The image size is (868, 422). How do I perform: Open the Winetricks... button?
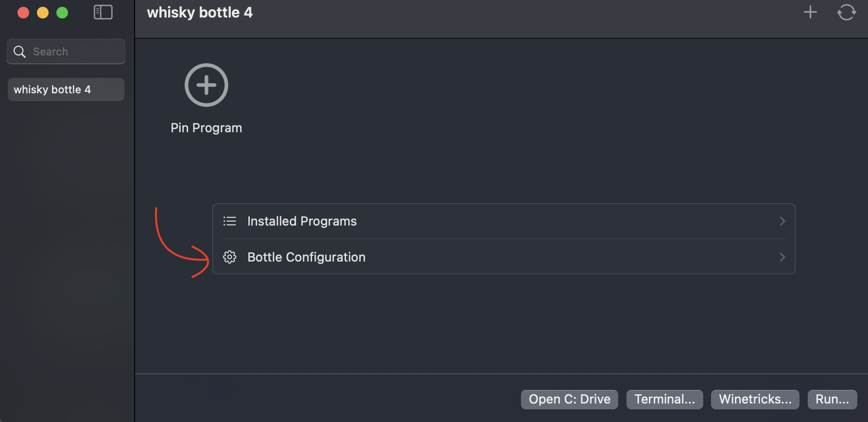click(755, 399)
